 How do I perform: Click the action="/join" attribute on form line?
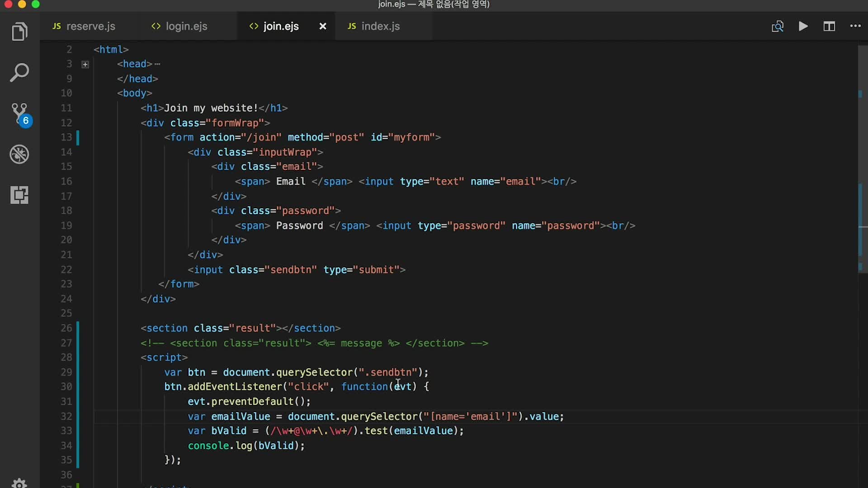click(241, 137)
